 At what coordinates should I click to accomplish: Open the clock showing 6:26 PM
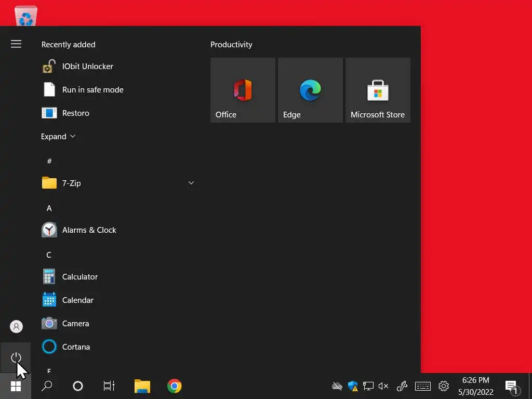click(476, 386)
